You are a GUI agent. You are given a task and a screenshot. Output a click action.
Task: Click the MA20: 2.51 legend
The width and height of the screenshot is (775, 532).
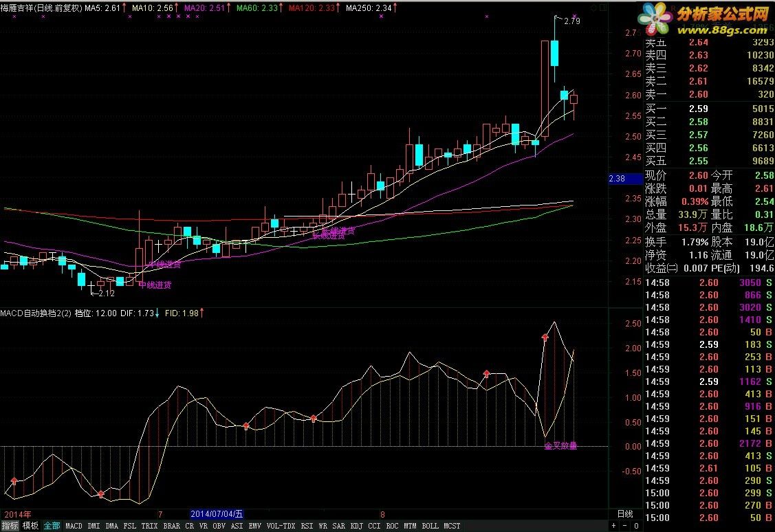pyautogui.click(x=204, y=8)
